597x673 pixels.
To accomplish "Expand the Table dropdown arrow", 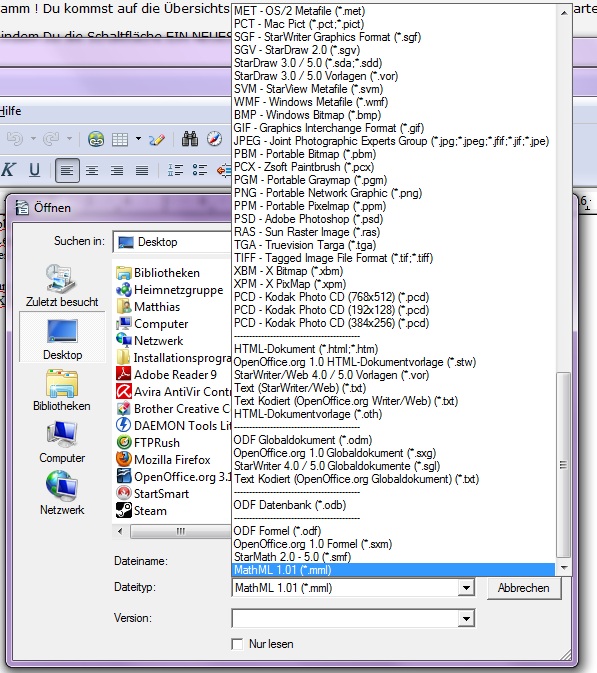I will [x=138, y=139].
